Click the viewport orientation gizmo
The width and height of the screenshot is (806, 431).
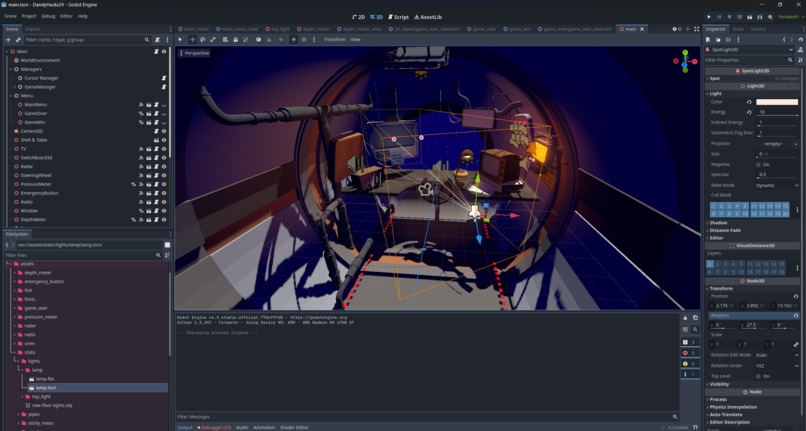685,61
